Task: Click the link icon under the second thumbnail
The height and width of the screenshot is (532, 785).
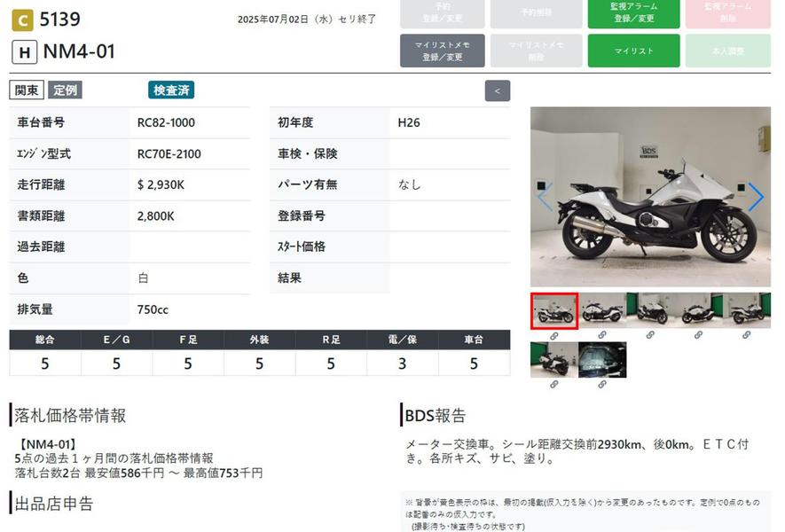Action: [602, 335]
